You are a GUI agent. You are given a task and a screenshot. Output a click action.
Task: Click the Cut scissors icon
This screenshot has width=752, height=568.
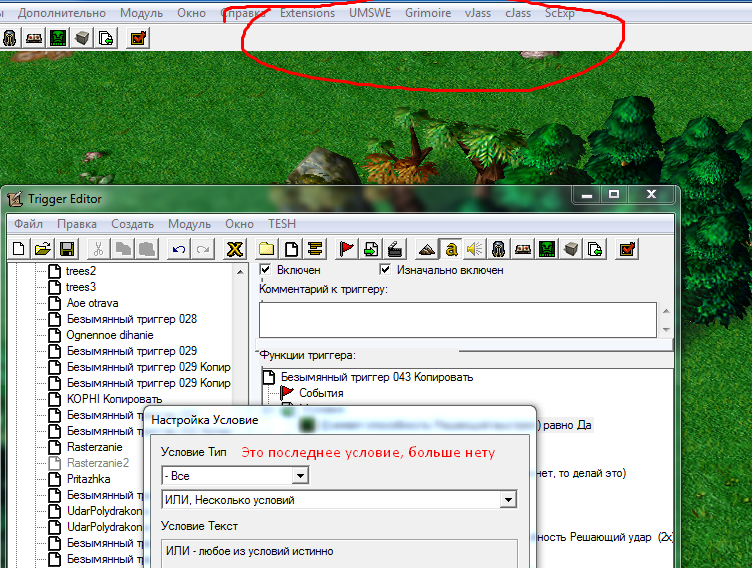click(x=98, y=249)
